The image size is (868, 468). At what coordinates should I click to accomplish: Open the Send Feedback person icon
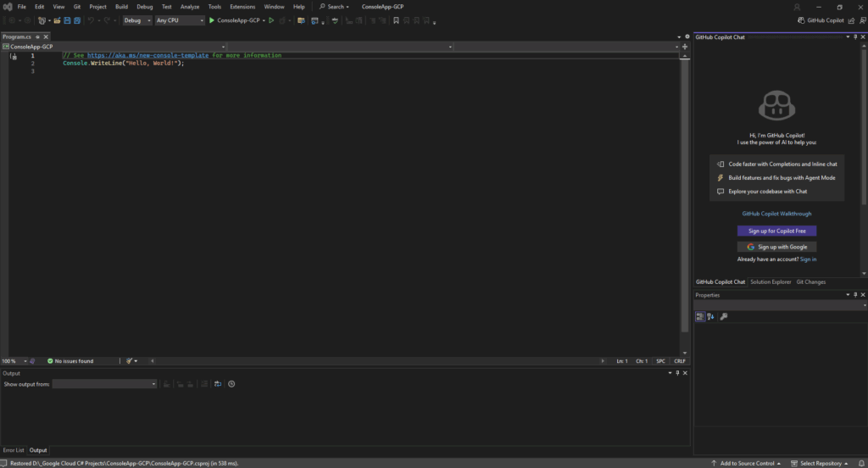[862, 20]
